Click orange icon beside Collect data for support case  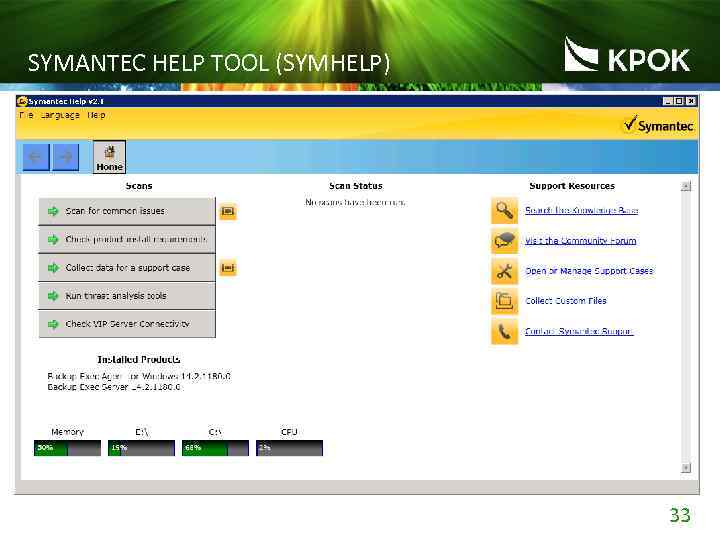pyautogui.click(x=228, y=268)
